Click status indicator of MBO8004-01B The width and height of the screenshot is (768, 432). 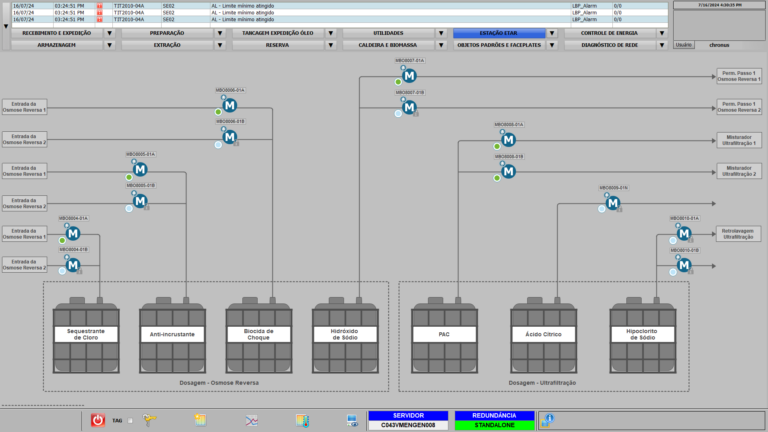click(x=62, y=271)
